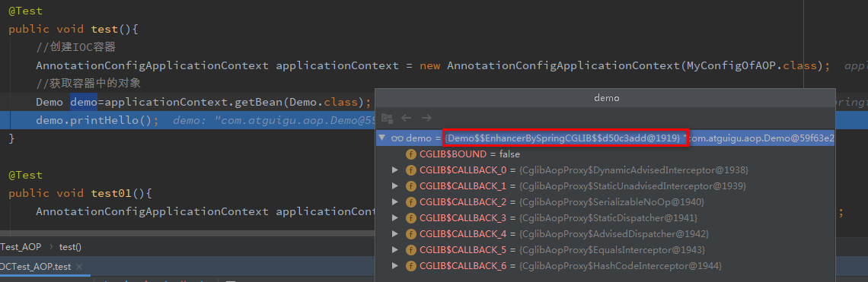Click the test() breadcrumb

coord(70,247)
